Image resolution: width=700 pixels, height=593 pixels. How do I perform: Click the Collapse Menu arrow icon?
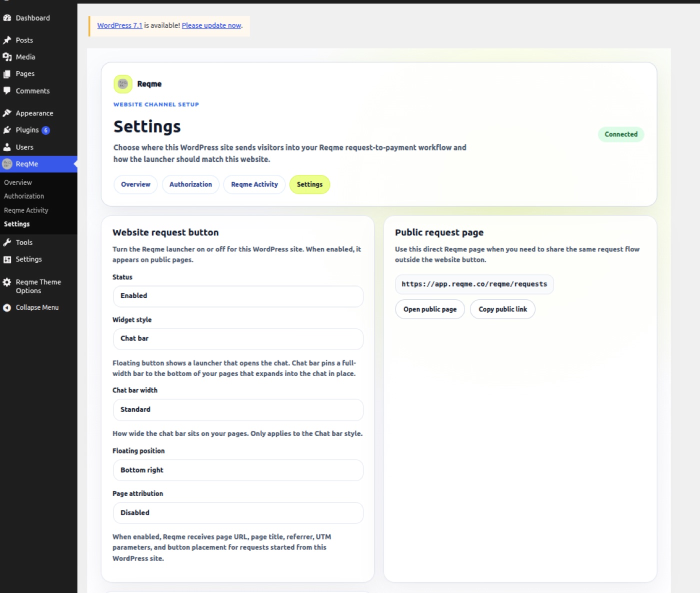[7, 307]
